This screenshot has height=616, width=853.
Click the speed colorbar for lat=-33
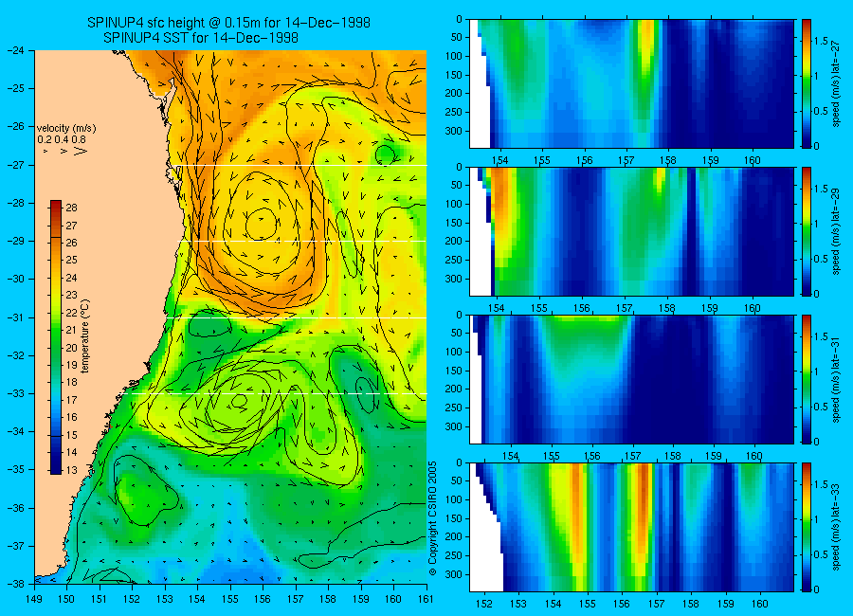point(807,527)
